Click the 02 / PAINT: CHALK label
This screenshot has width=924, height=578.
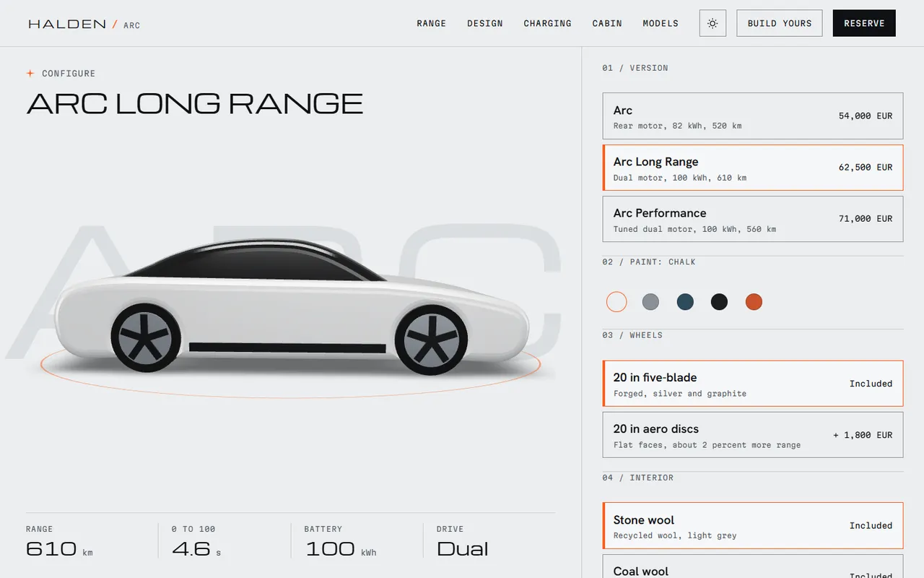tap(649, 262)
